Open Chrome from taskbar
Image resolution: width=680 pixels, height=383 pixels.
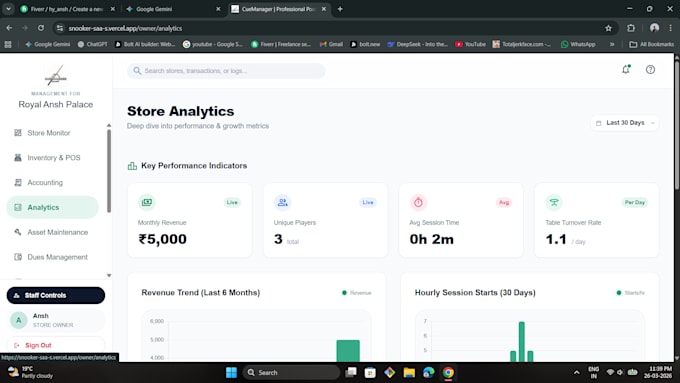[448, 373]
